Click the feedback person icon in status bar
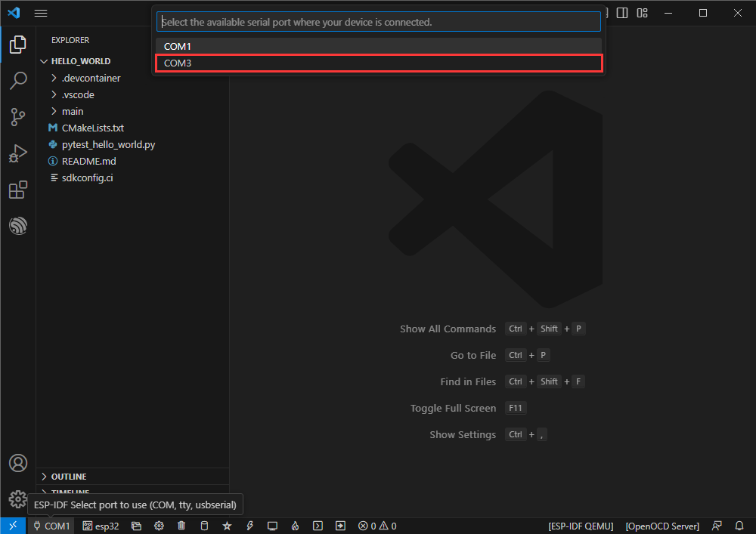The image size is (756, 534). pos(717,526)
